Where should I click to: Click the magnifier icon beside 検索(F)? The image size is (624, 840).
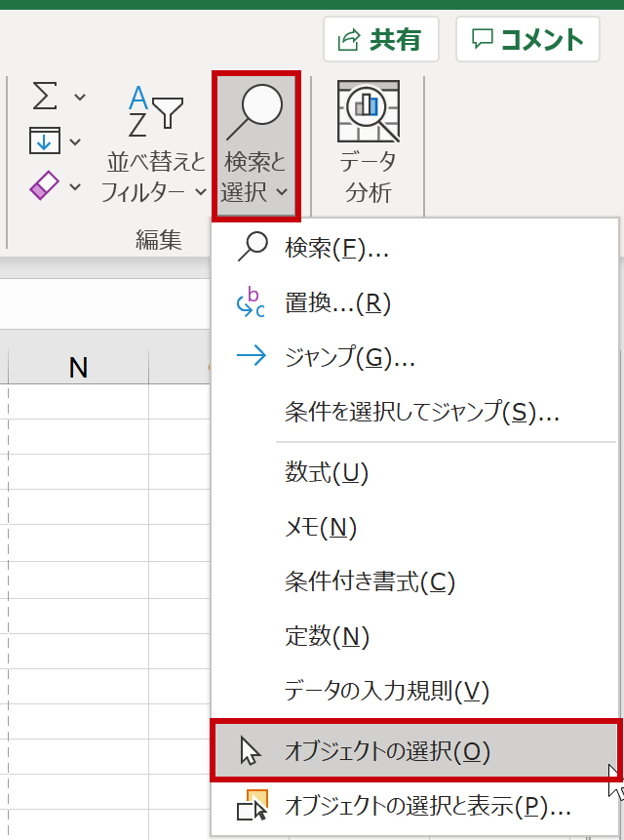252,248
